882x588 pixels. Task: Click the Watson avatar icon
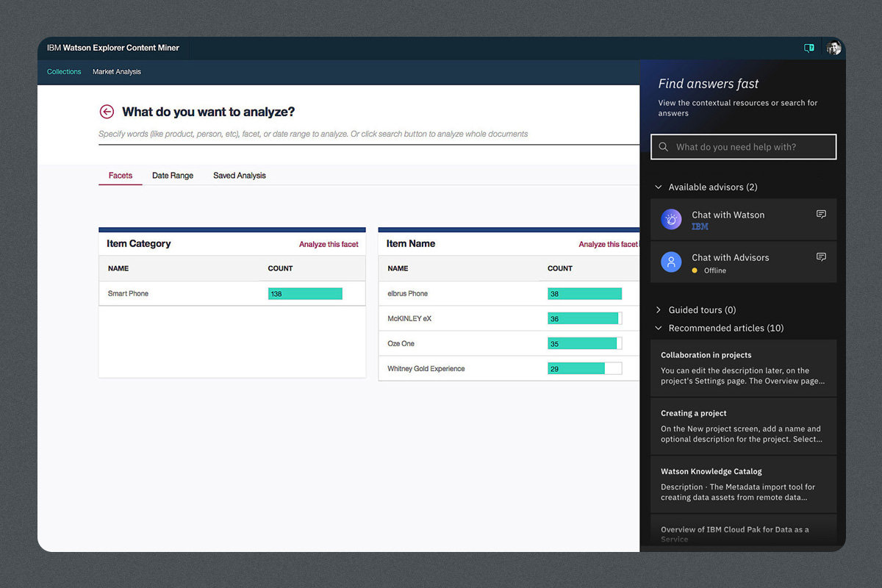click(671, 219)
